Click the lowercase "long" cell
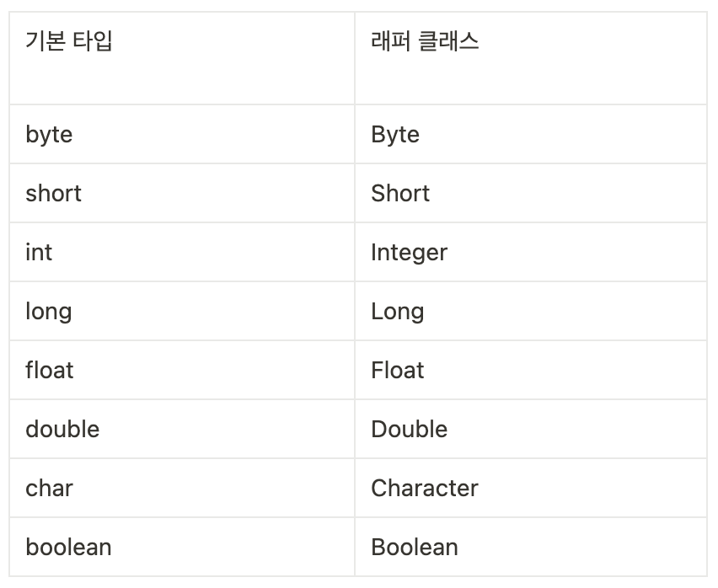718x588 pixels. coord(48,312)
